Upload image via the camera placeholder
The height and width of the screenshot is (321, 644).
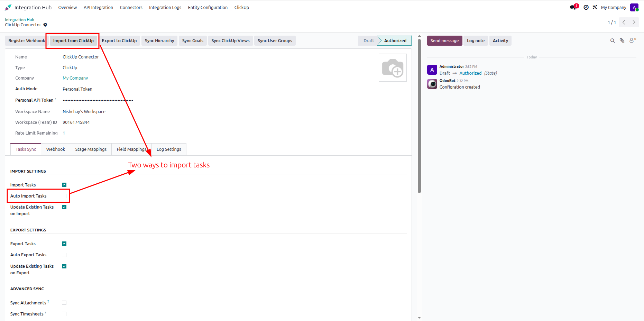pos(393,68)
